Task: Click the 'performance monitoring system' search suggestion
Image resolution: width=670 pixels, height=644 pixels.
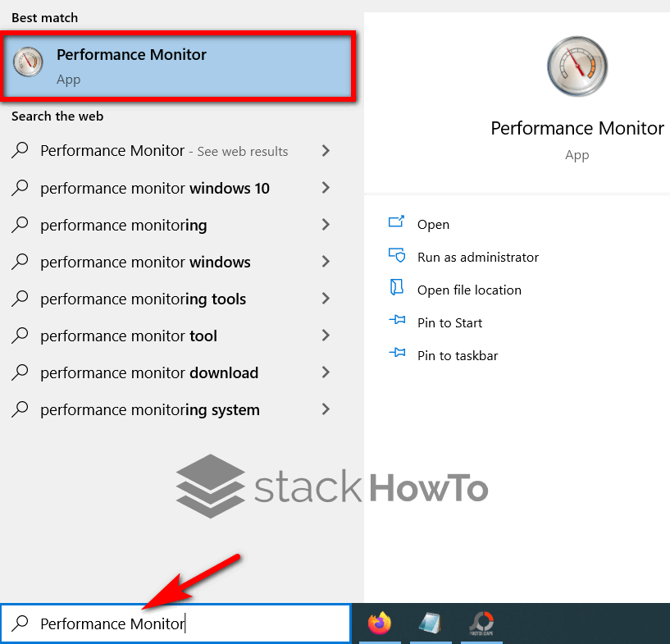Action: pyautogui.click(x=149, y=409)
